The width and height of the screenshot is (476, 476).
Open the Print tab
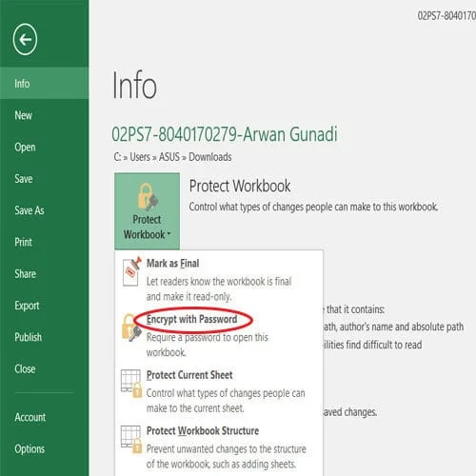tap(45, 242)
